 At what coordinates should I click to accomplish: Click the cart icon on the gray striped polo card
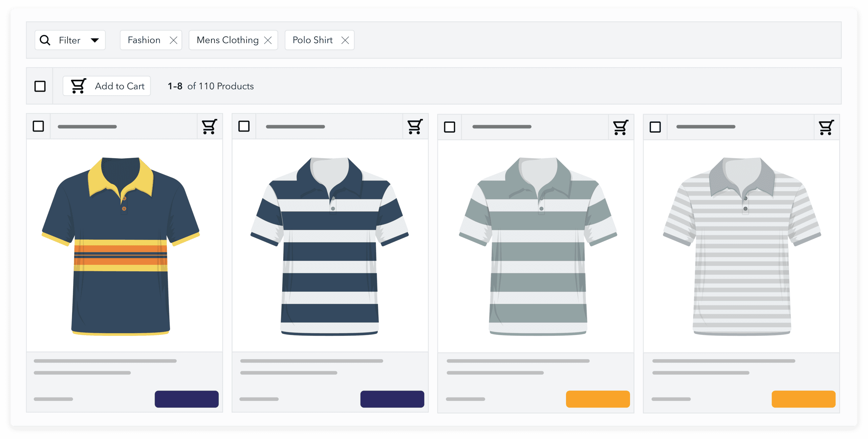click(x=826, y=126)
